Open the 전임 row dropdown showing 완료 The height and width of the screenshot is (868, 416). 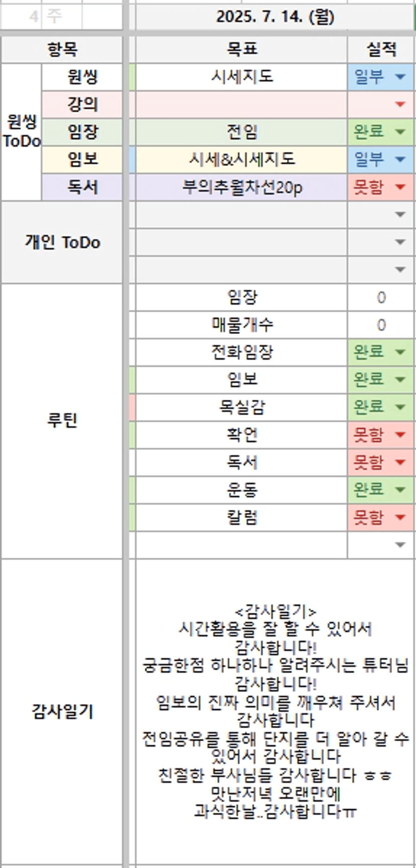point(400,132)
